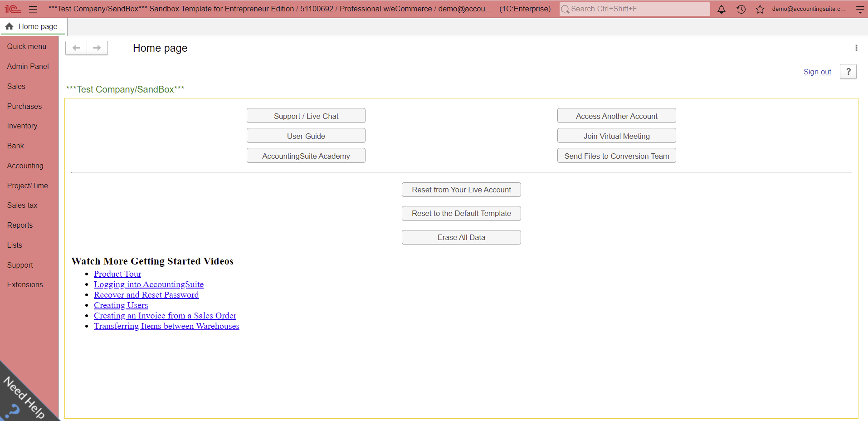Open the Extensions section
The width and height of the screenshot is (868, 421).
point(25,284)
